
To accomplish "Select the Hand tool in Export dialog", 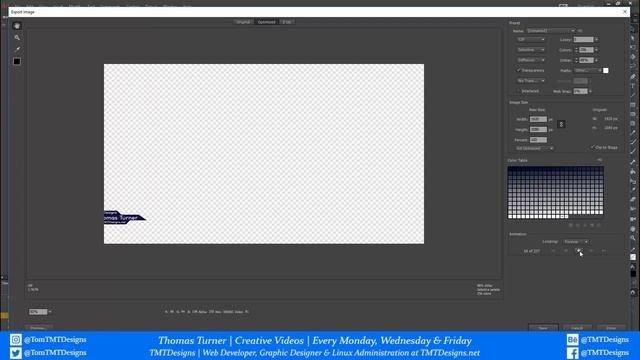I will click(17, 26).
